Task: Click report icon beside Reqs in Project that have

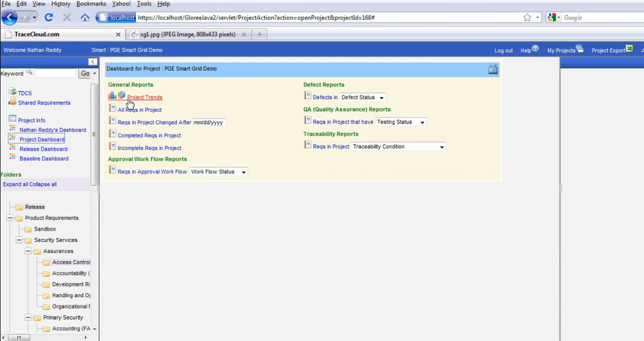Action: 308,120
